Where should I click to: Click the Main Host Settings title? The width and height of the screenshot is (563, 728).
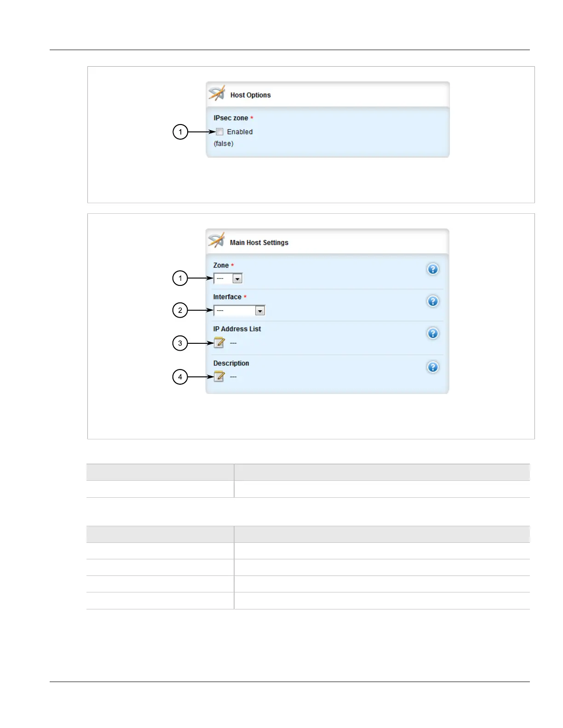point(259,243)
